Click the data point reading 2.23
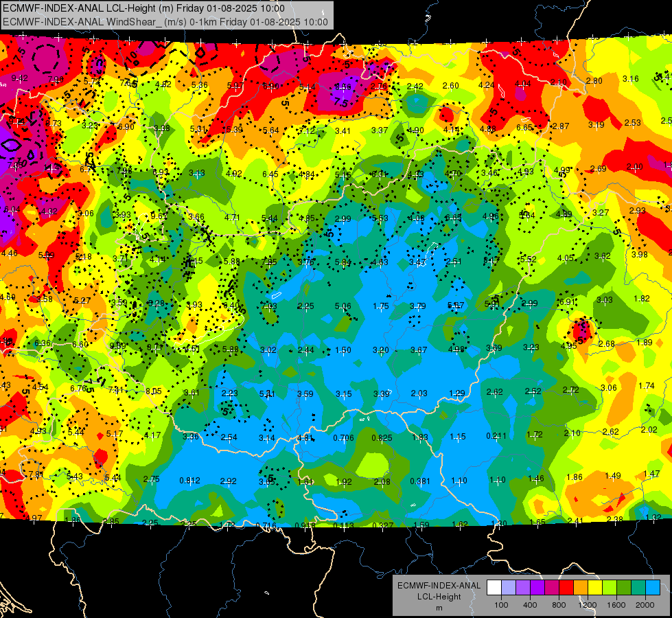672x618 pixels. (229, 393)
